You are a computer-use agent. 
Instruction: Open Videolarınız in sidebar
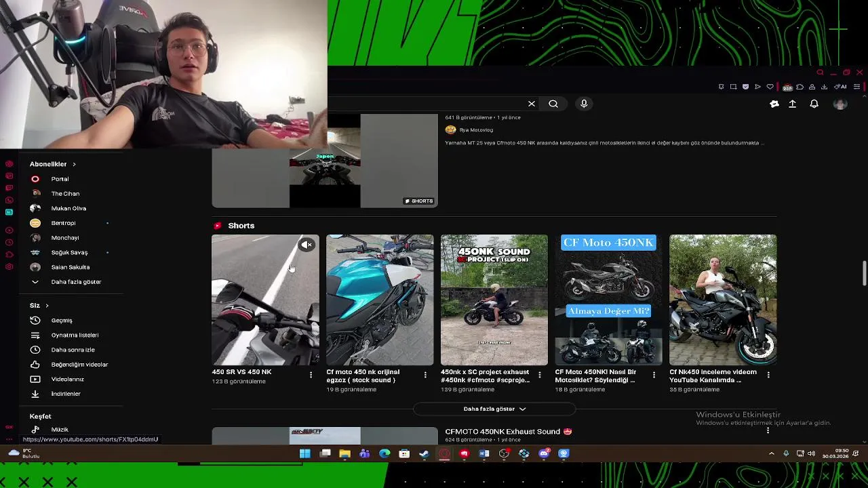(x=67, y=379)
